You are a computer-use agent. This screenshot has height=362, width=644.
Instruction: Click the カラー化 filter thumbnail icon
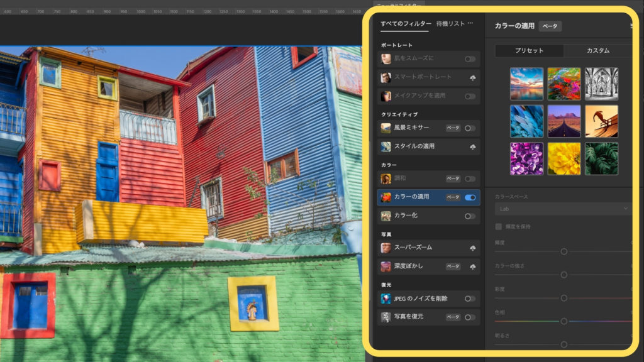pos(386,216)
